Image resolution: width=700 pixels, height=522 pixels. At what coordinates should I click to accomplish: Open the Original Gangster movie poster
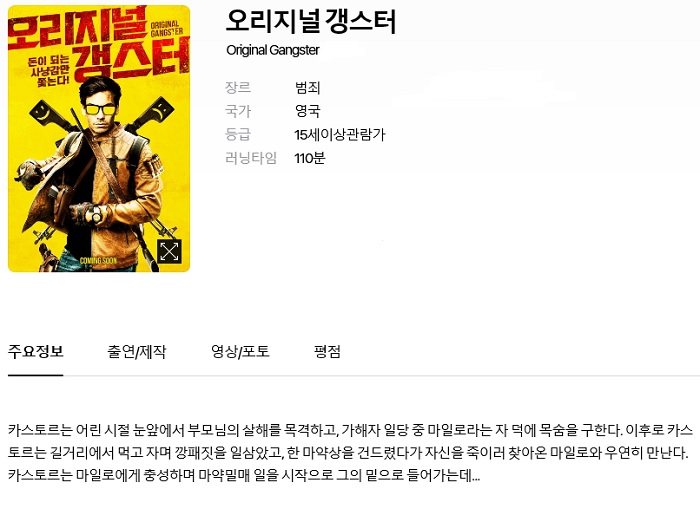(x=99, y=138)
